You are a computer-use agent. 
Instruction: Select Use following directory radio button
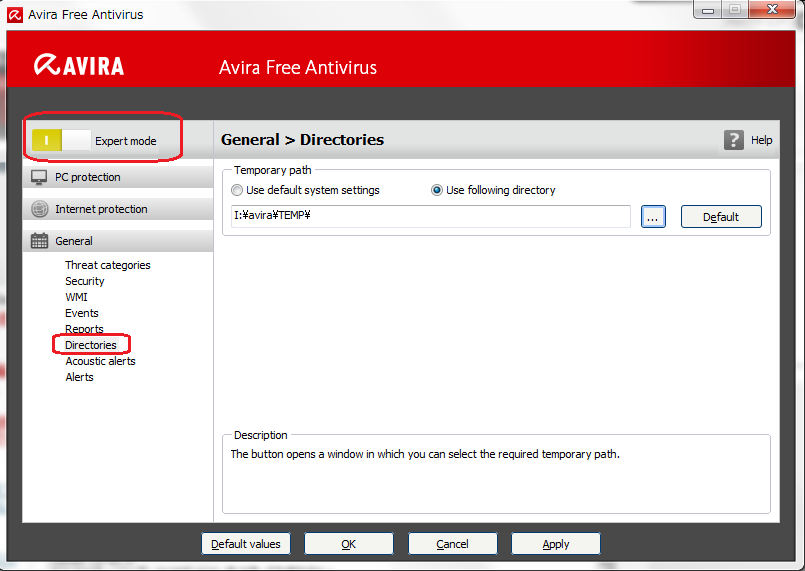click(x=436, y=191)
